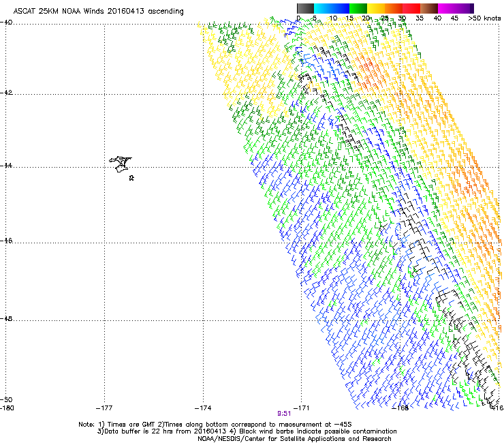
Task: Click the '-174' longitude axis label
Action: tap(203, 408)
